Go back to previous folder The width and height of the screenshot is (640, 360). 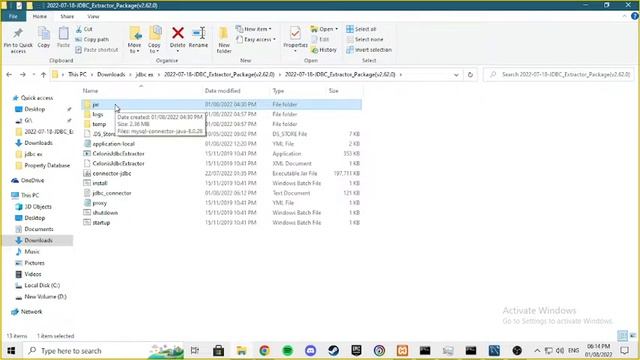click(9, 75)
